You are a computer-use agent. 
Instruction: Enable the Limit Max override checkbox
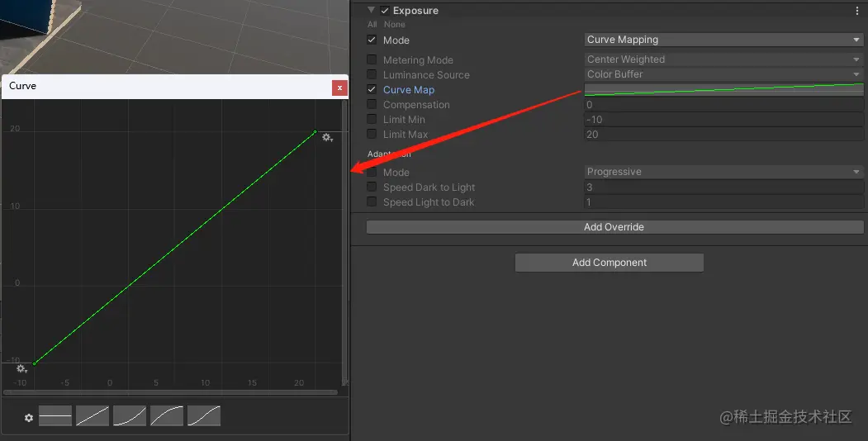[372, 134]
